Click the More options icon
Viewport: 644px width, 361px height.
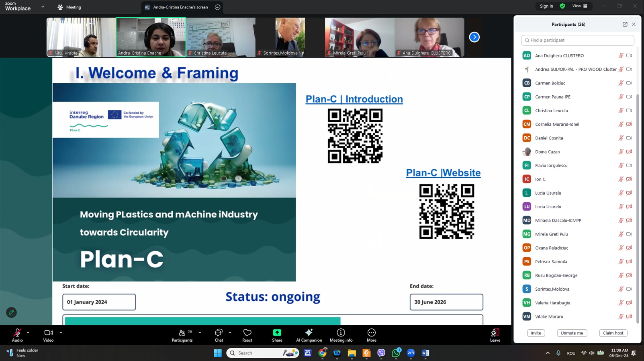[x=371, y=333]
